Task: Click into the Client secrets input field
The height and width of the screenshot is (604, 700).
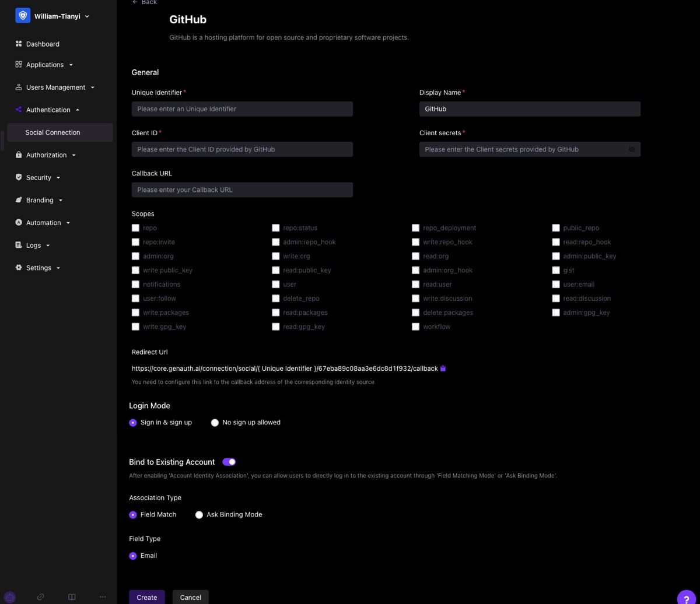Action: (530, 149)
